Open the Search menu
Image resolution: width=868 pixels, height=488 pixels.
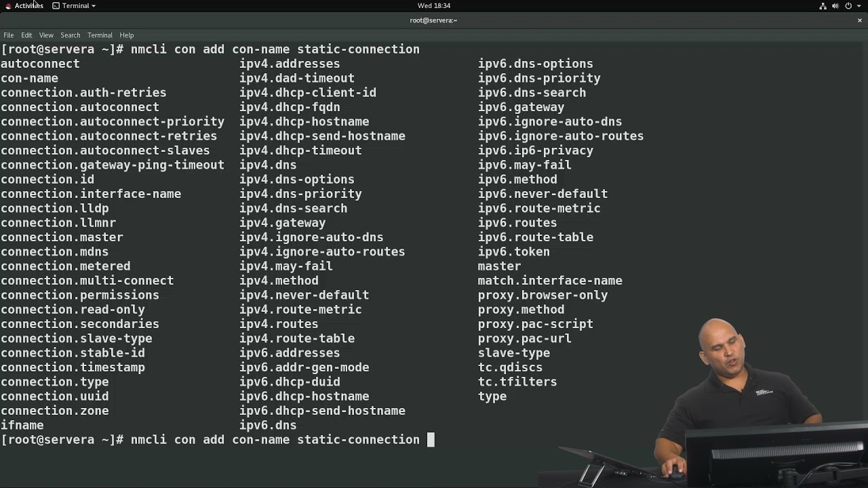70,35
